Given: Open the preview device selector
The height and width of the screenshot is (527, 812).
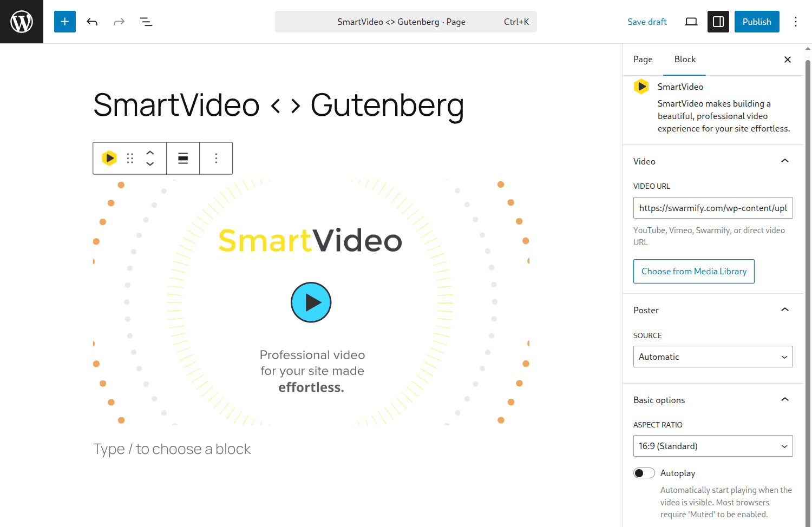Looking at the screenshot, I should [x=691, y=22].
